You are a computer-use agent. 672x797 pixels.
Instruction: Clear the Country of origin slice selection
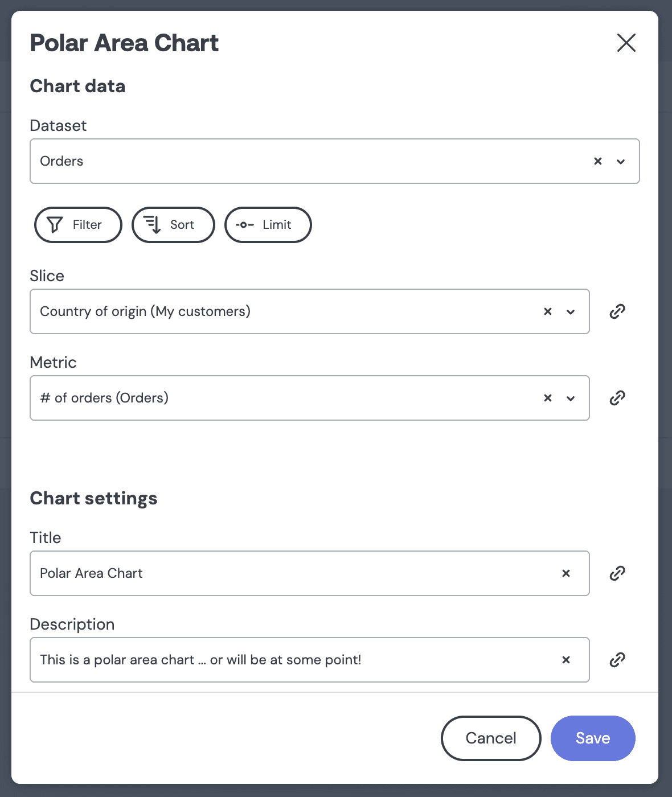pos(548,311)
